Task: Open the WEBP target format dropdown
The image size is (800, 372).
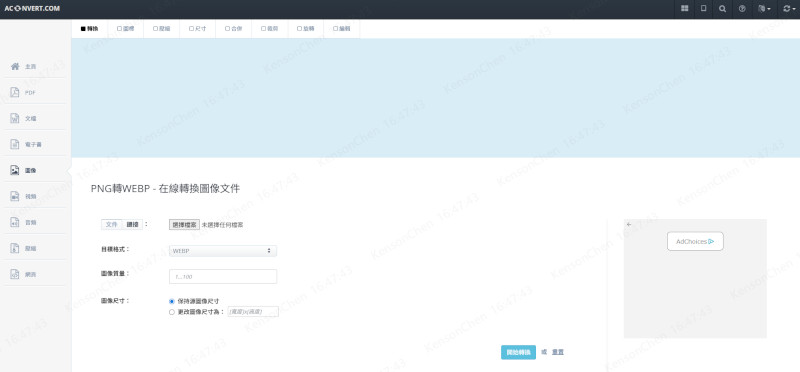Action: [223, 251]
